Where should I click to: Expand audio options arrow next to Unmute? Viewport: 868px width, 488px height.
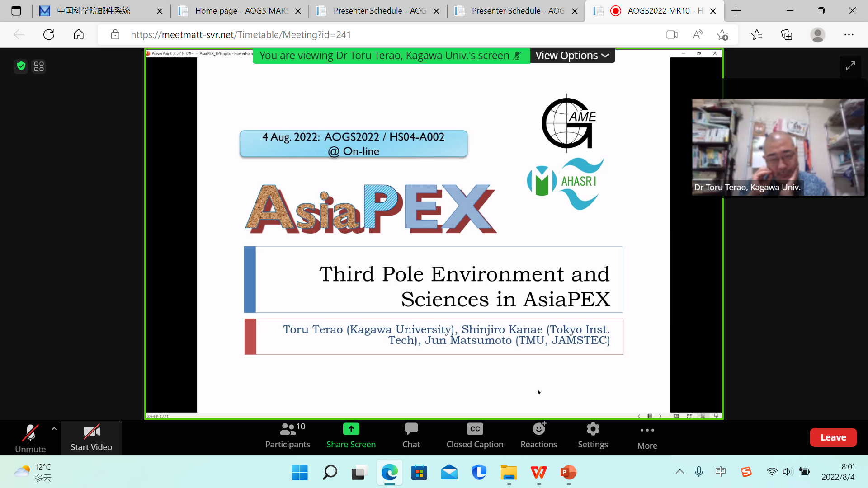(54, 428)
